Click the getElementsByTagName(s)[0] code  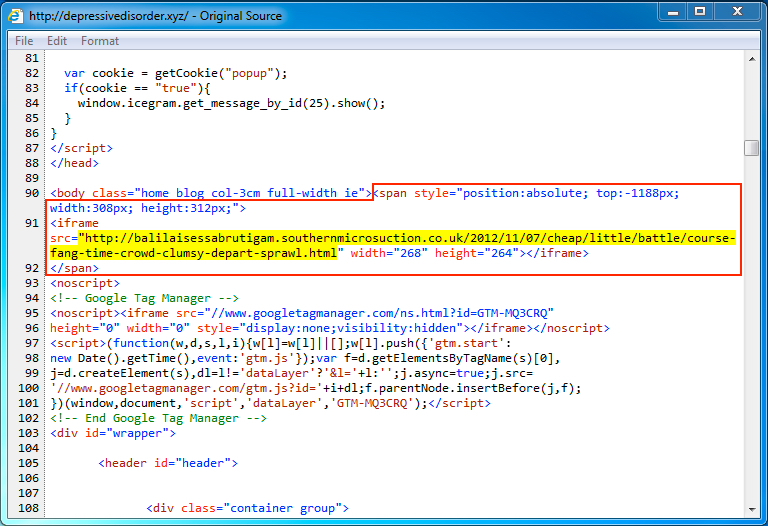[x=462, y=358]
